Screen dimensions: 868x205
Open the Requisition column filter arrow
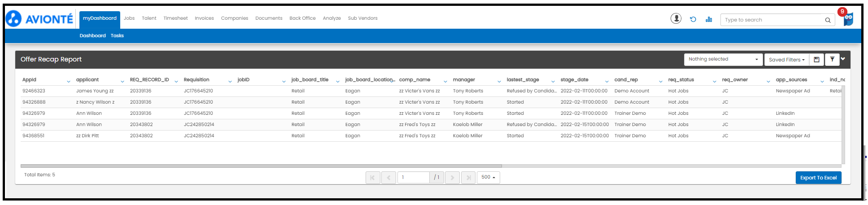(x=230, y=81)
